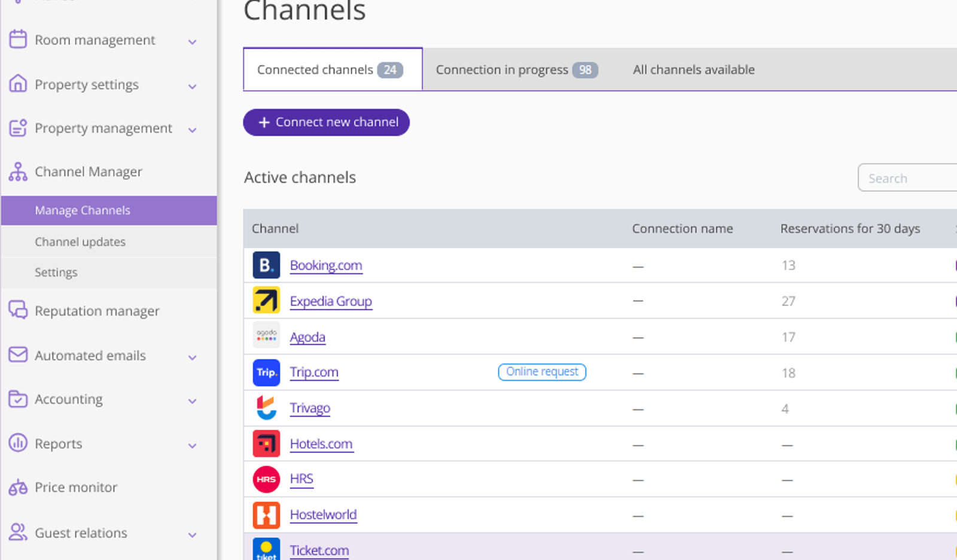Image resolution: width=957 pixels, height=560 pixels.
Task: Open the All channels available tab
Action: click(x=694, y=69)
